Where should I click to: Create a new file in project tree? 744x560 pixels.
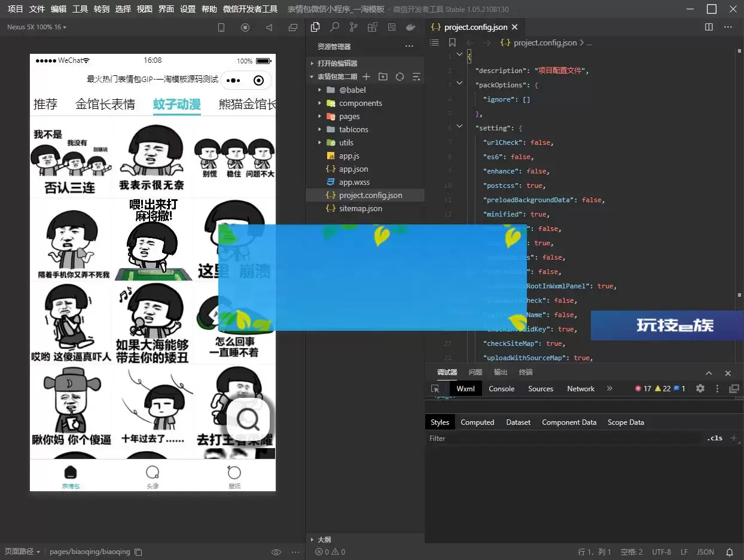tap(367, 77)
